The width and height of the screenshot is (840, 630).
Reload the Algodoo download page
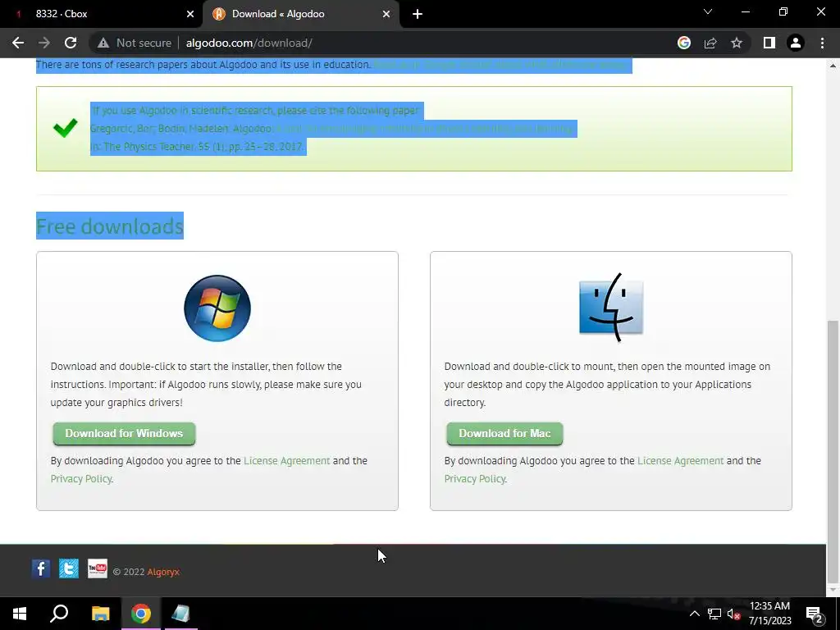(x=71, y=43)
